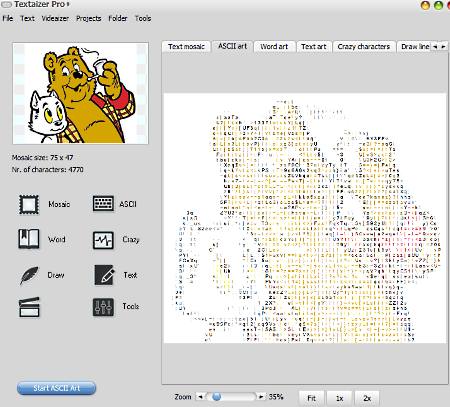This screenshot has height=407, width=450.
Task: Click the 'Nr. of characters: 4770' text
Action: pyautogui.click(x=47, y=169)
